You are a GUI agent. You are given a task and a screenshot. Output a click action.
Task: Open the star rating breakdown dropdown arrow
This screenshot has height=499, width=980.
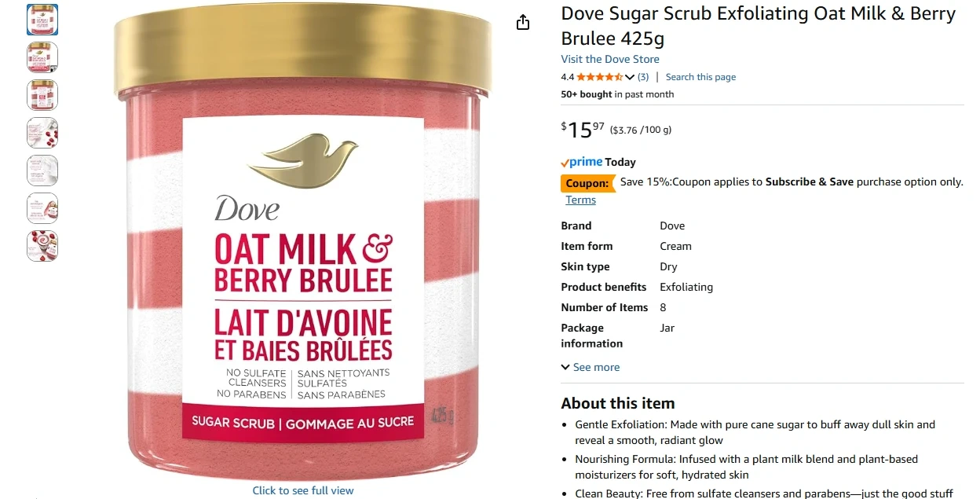click(x=630, y=77)
